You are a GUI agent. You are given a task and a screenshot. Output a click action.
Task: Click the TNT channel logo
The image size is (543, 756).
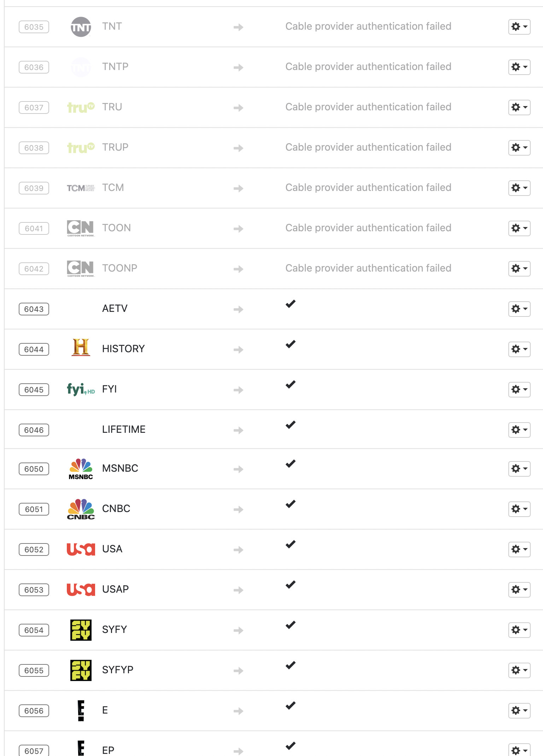click(x=81, y=26)
